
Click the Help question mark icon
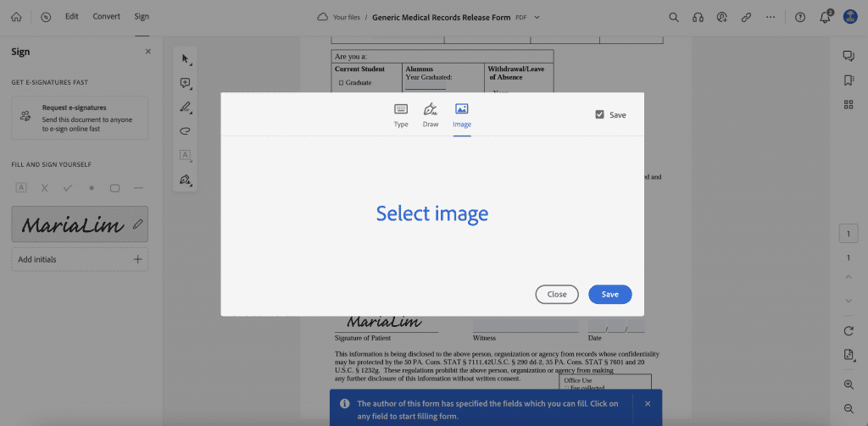800,17
